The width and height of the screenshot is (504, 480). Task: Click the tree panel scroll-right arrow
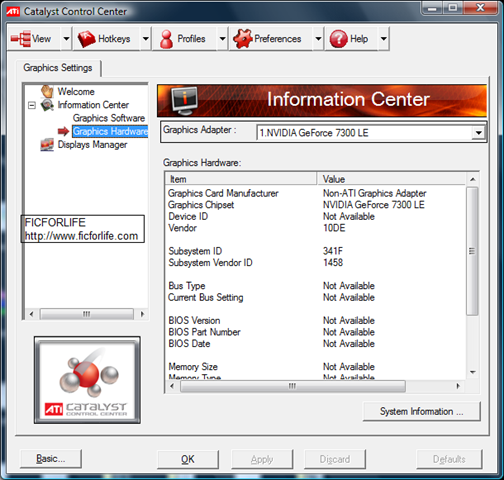pyautogui.click(x=142, y=314)
